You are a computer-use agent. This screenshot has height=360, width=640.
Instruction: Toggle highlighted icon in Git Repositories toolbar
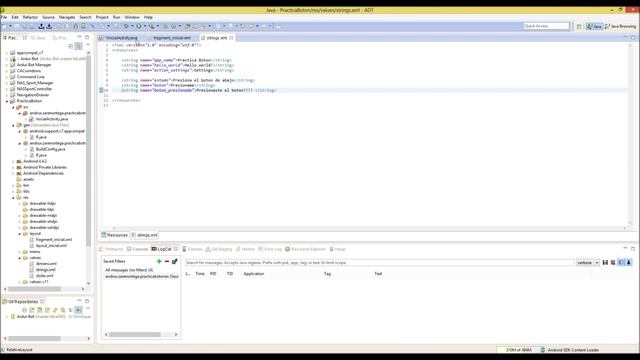point(78,310)
